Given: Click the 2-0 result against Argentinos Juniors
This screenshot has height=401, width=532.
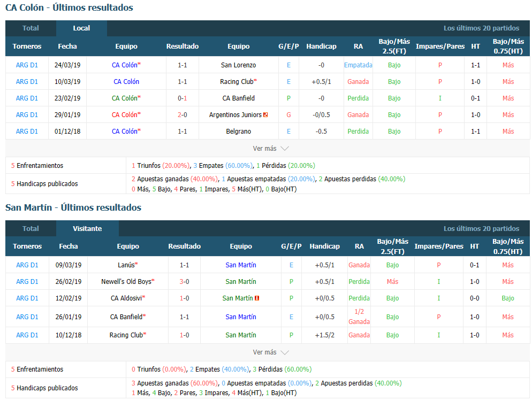Looking at the screenshot, I should point(183,115).
